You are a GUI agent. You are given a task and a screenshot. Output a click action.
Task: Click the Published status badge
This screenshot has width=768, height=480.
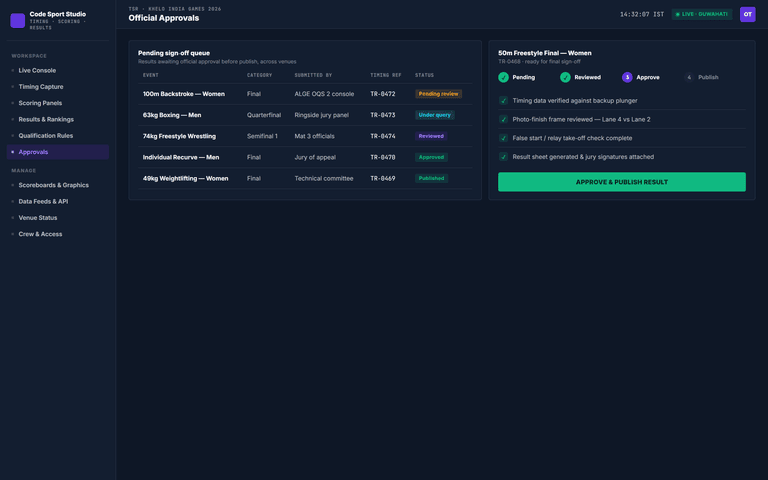coord(431,178)
